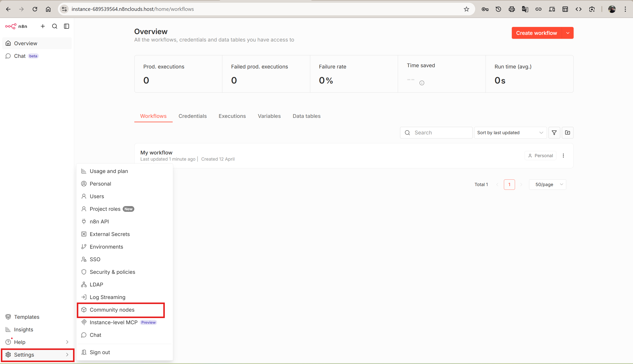The width and height of the screenshot is (633, 364).
Task: Click the screenshot capture extension icon
Action: click(592, 9)
